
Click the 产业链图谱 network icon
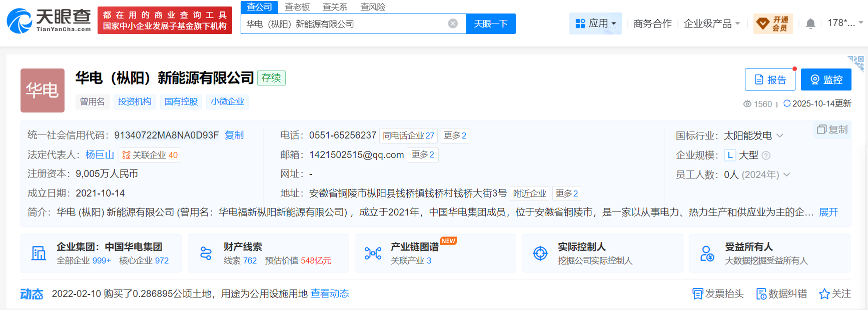point(373,253)
